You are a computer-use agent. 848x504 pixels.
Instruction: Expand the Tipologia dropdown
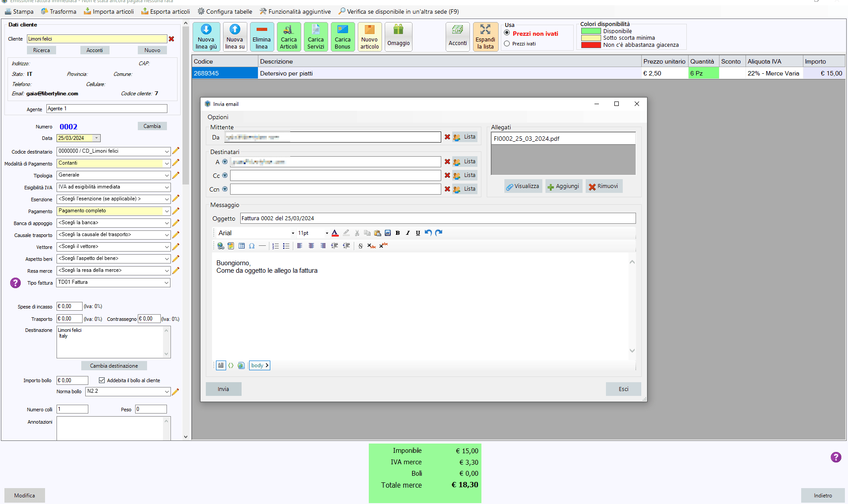click(x=167, y=175)
